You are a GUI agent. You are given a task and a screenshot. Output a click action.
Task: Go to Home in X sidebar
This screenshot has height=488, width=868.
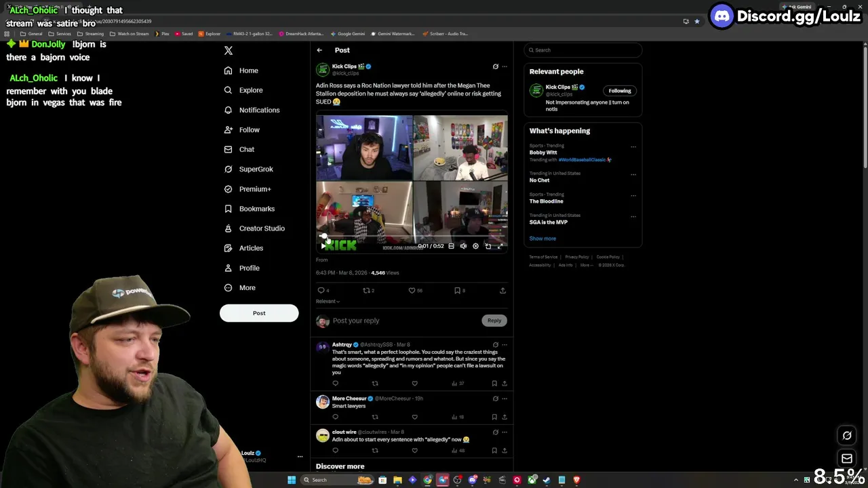coord(241,70)
